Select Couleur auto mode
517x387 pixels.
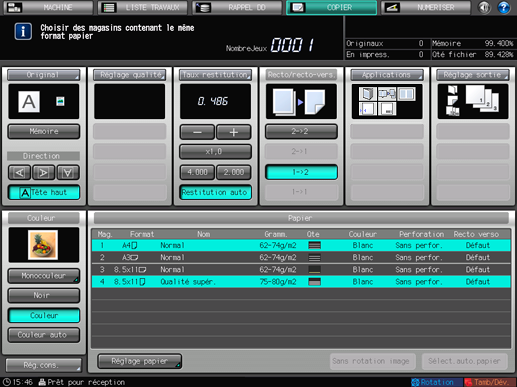[44, 335]
